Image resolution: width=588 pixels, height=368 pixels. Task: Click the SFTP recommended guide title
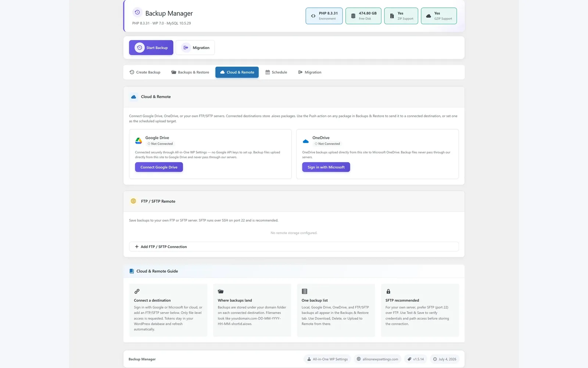click(402, 300)
